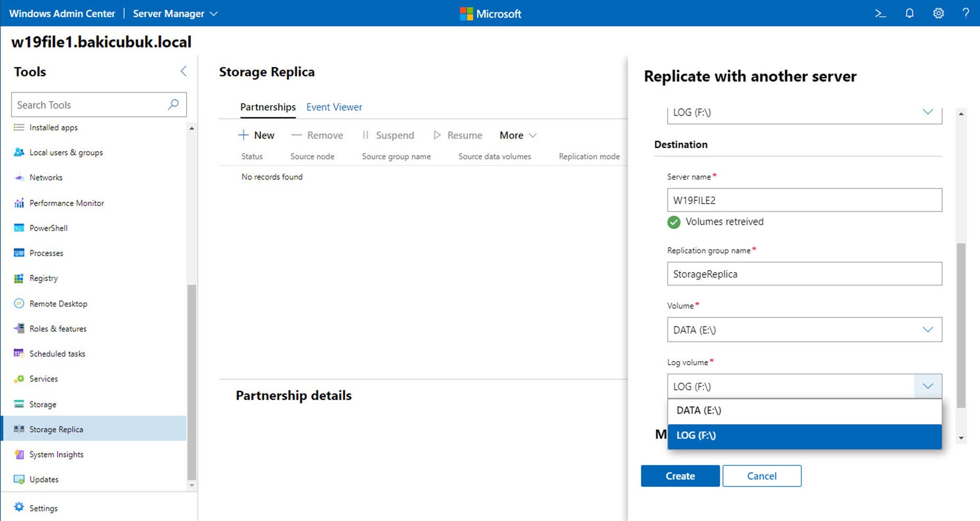The height and width of the screenshot is (521, 980).
Task: Switch to the Partnerships tab
Action: 268,107
